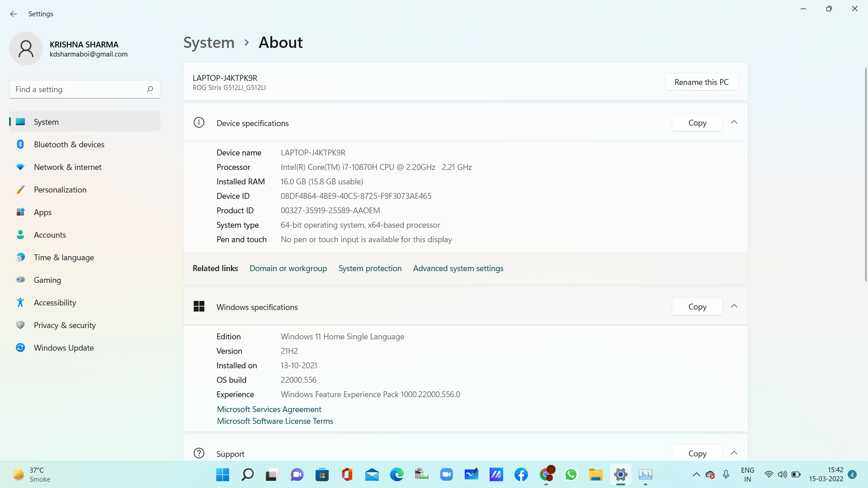Copy the Device specifications
This screenshot has width=868, height=488.
coord(697,123)
